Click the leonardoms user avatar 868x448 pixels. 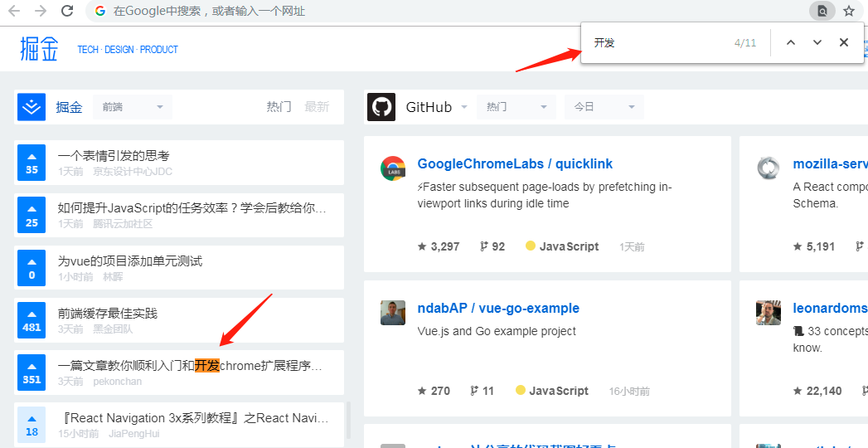769,313
